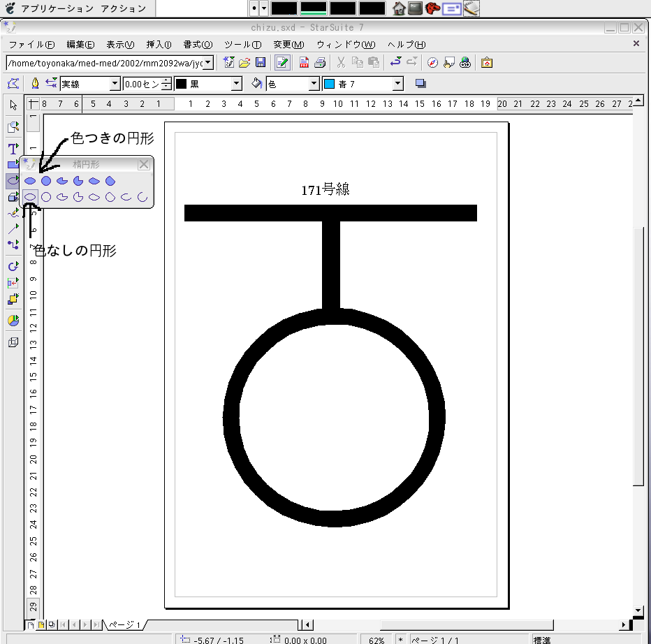Select the Rotate effects tool
Image resolution: width=651 pixels, height=644 pixels.
coord(13,266)
